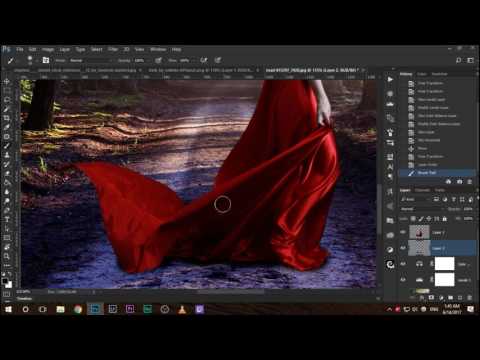Select the Horizontal Type tool
This screenshot has width=480, height=360.
pos(7,219)
